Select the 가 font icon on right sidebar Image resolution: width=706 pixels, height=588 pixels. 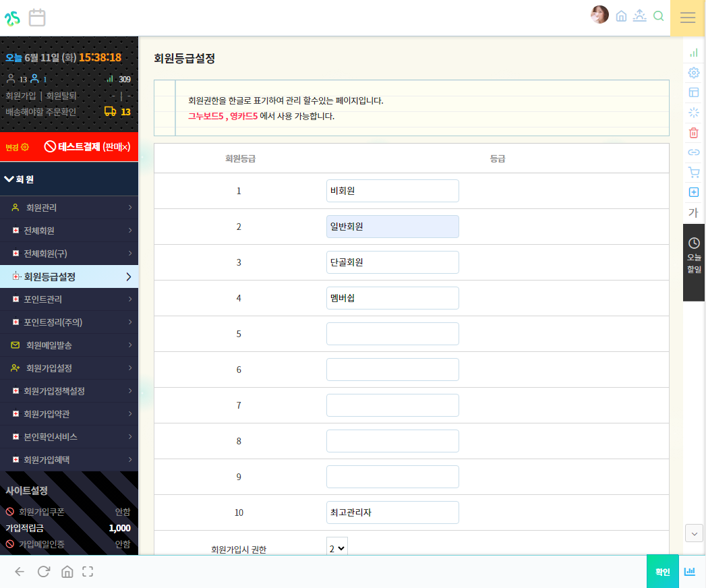(x=694, y=212)
